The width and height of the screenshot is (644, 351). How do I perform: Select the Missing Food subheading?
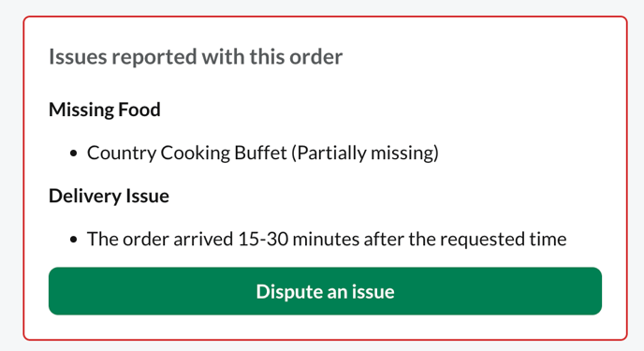click(104, 110)
